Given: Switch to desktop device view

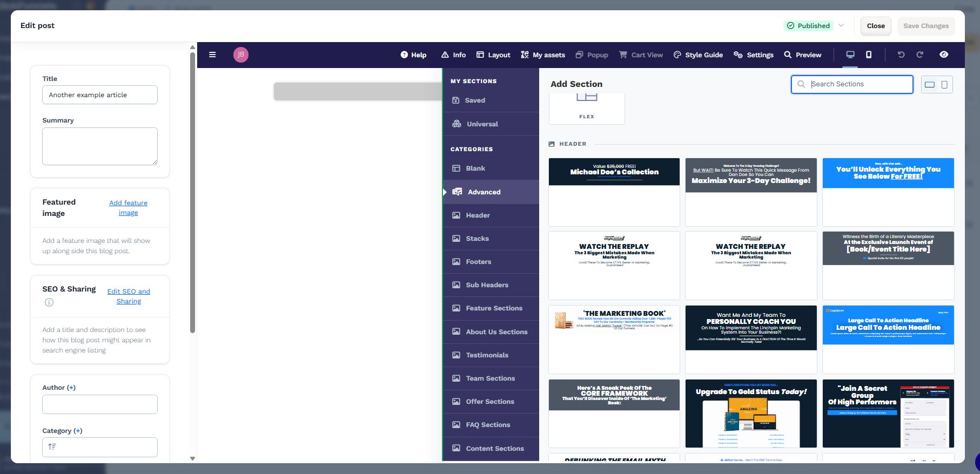Looking at the screenshot, I should tap(850, 55).
